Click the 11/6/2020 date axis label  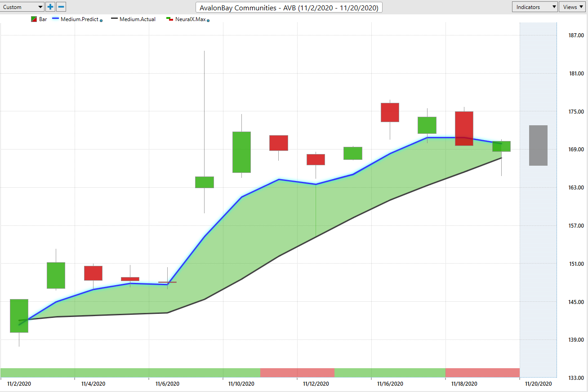pos(168,384)
